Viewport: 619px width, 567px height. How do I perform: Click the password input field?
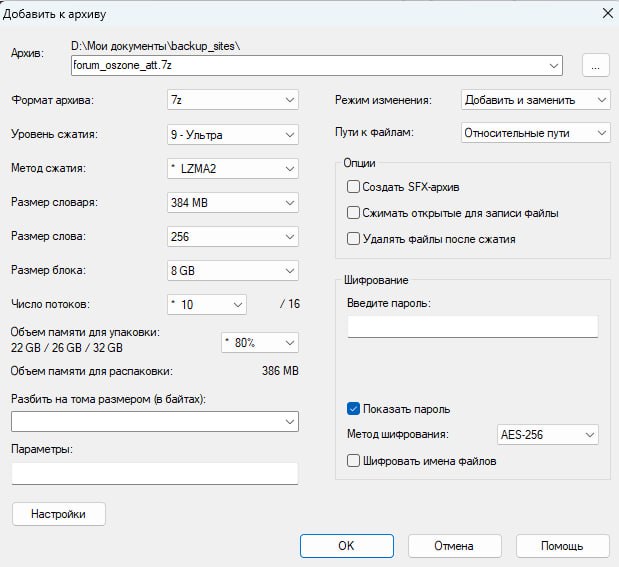coord(472,327)
